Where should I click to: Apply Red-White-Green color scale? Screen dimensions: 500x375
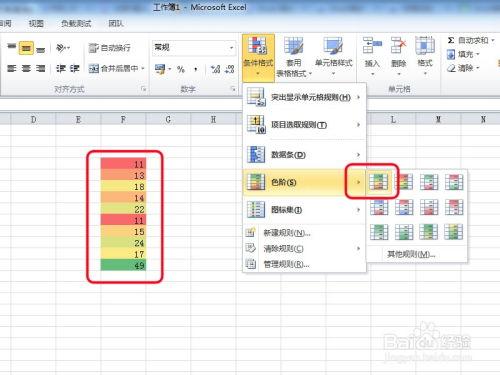[454, 182]
